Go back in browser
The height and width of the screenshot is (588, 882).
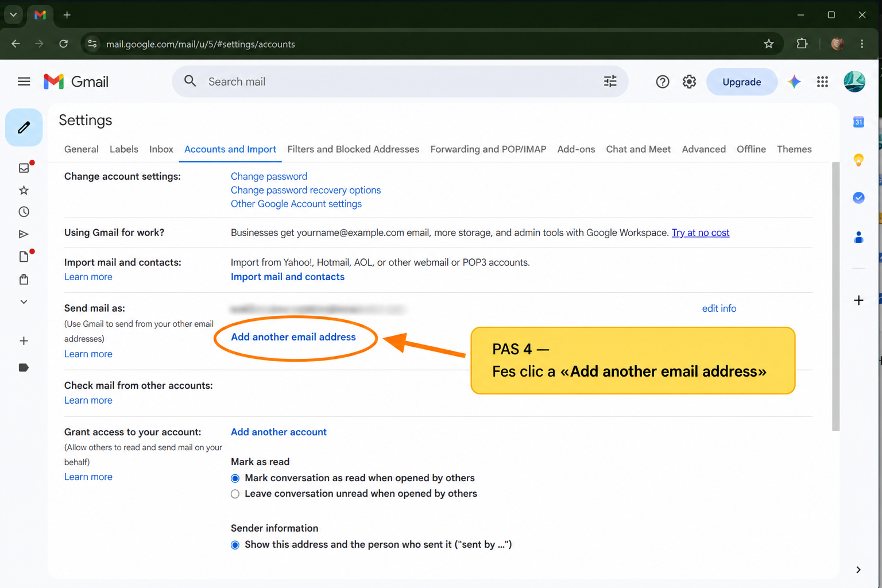point(16,44)
